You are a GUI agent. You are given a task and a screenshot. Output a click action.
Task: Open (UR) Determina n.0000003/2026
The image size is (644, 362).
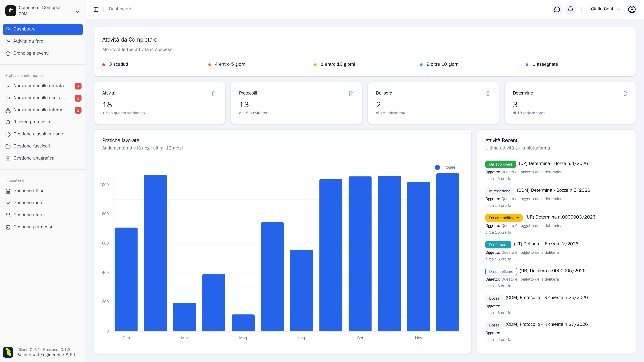[560, 217]
